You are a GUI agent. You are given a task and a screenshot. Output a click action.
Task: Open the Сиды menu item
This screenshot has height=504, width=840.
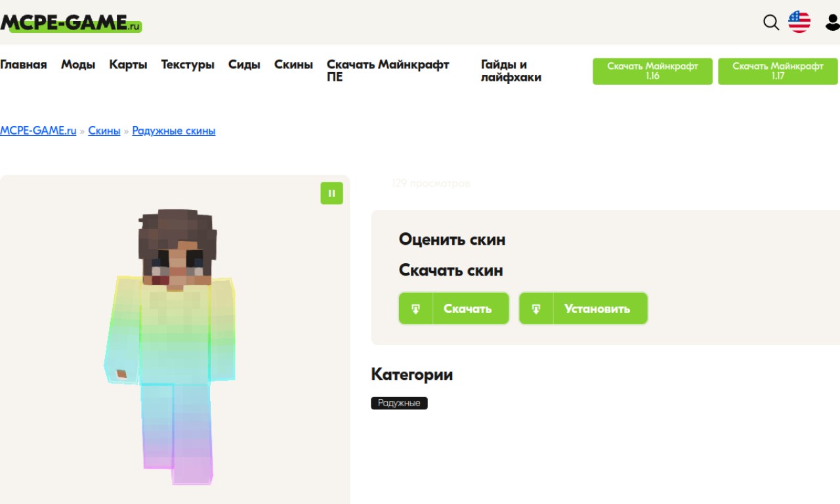pyautogui.click(x=244, y=64)
